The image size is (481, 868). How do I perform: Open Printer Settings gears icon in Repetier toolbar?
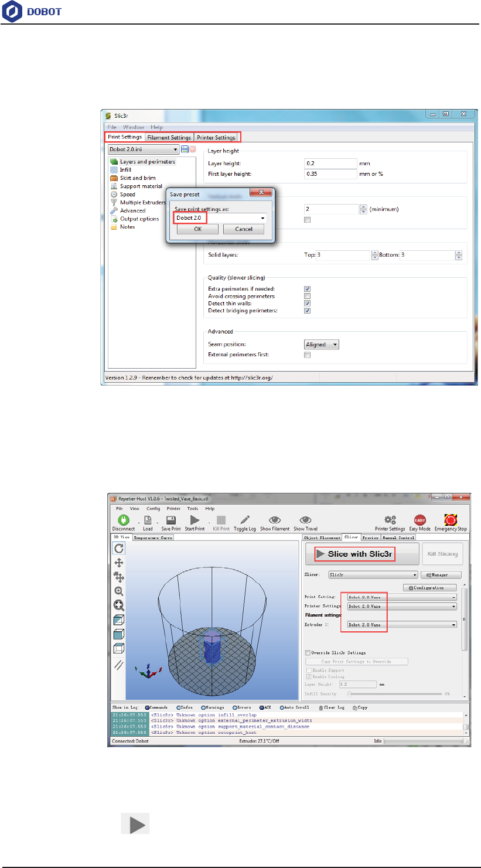tap(390, 519)
